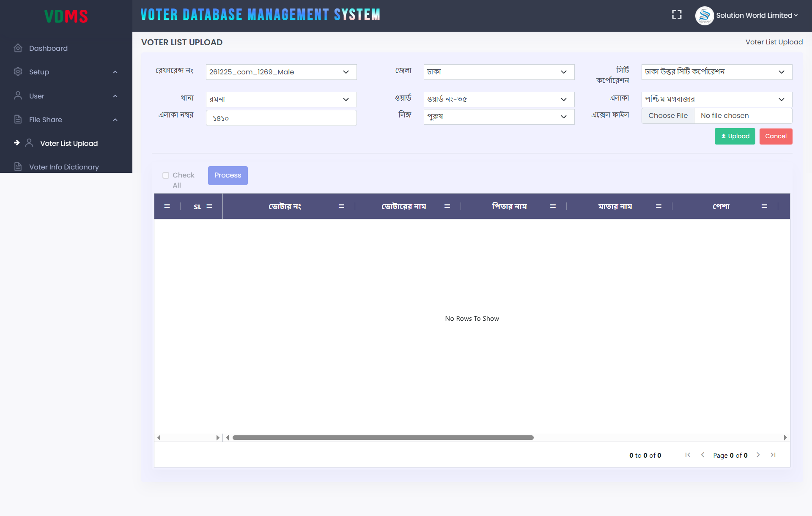Open the লিঙ্গ dropdown showing পুরুষ

(499, 117)
